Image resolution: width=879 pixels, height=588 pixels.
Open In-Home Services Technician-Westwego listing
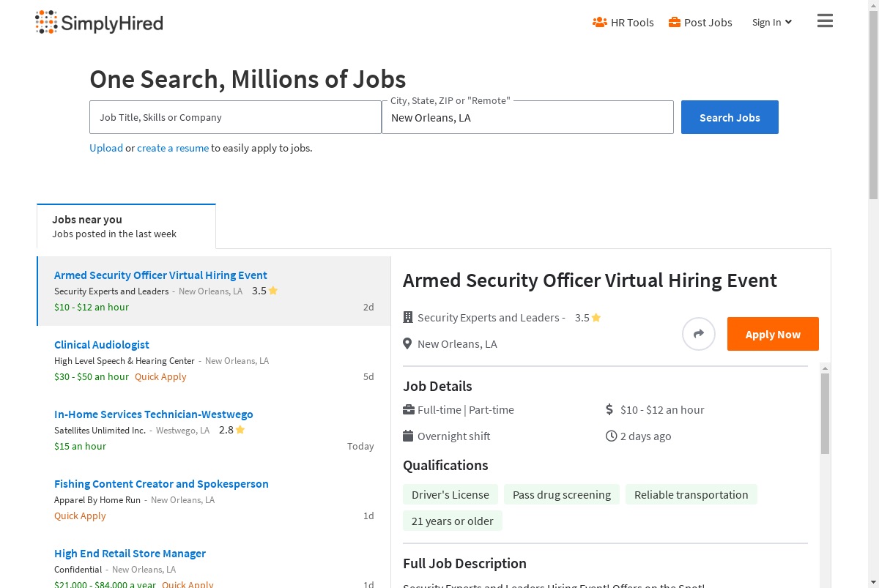click(x=154, y=414)
